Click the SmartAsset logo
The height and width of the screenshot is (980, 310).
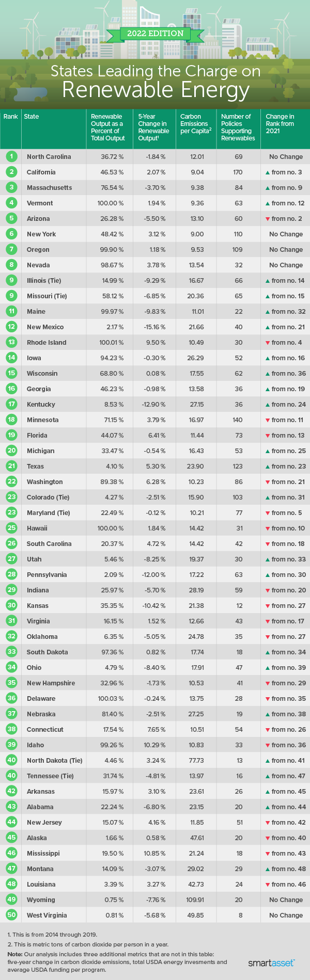point(271,963)
